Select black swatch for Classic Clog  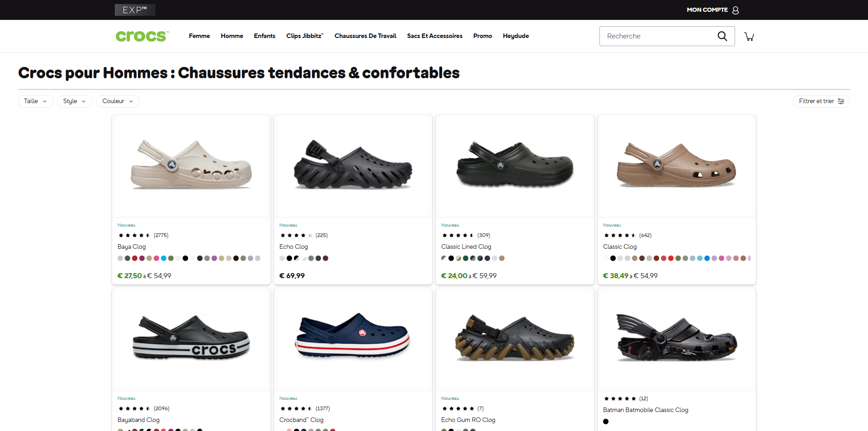[x=613, y=258]
